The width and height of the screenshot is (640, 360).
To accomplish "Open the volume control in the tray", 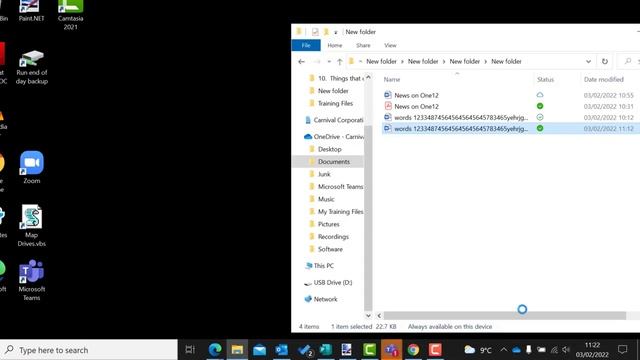I will pos(566,350).
